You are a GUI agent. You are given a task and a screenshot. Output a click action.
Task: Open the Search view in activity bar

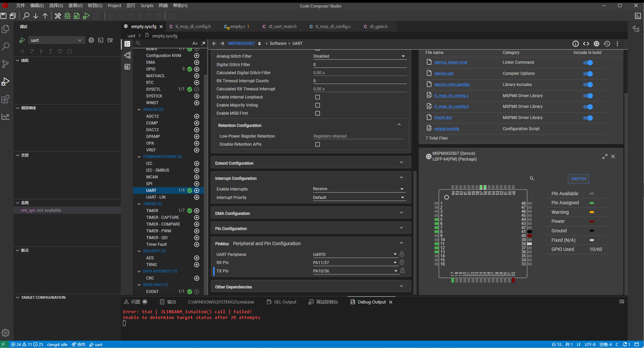tap(6, 47)
